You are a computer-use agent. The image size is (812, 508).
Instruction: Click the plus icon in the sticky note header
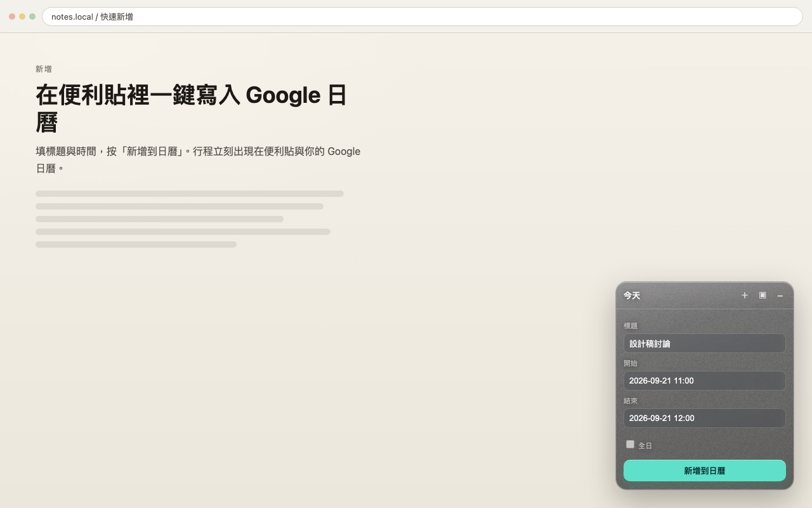point(745,295)
